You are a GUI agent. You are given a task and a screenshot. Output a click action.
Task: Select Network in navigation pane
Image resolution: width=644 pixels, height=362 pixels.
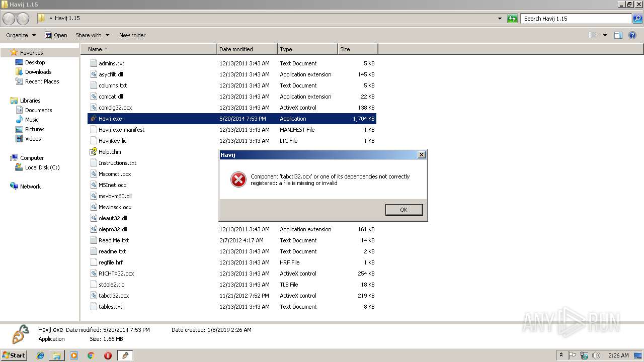coord(30,187)
